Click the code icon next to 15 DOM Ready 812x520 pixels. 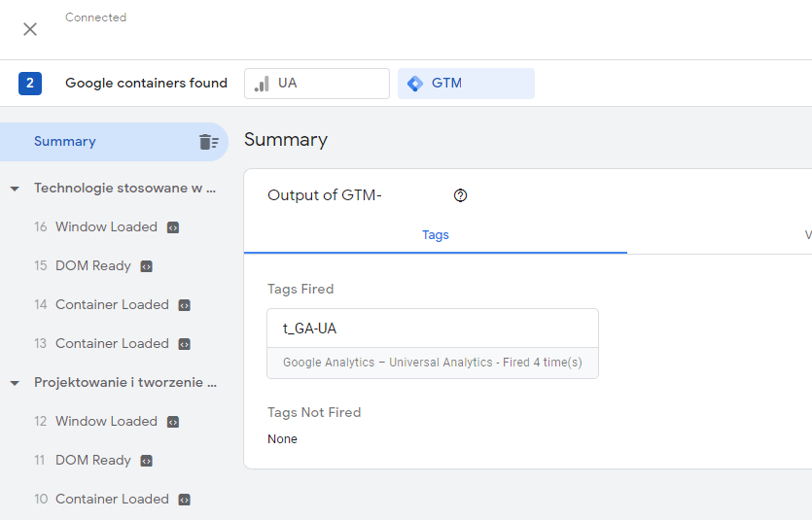[x=147, y=266]
